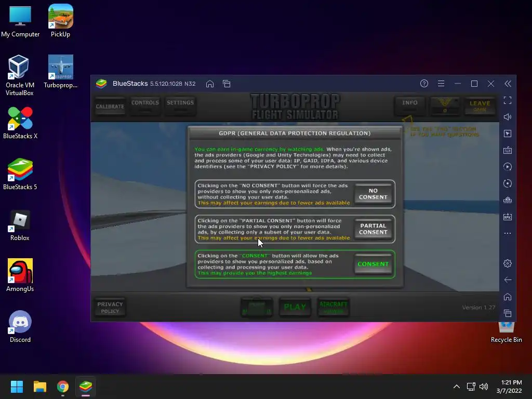The height and width of the screenshot is (399, 532).
Task: Open Google Chrome from the taskbar
Action: 63,387
